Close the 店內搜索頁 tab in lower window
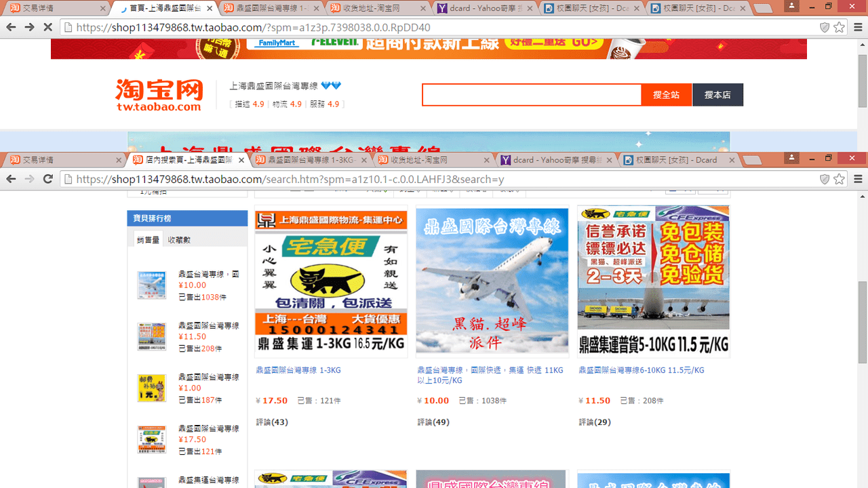 point(241,160)
